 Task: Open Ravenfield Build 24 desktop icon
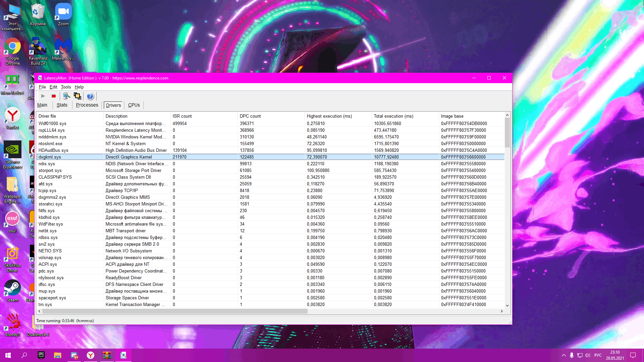pos(38,52)
